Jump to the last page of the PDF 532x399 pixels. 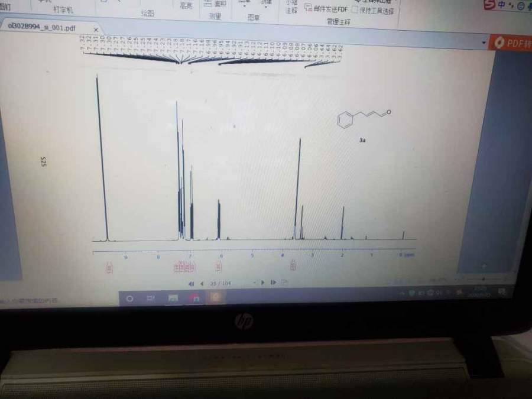[x=273, y=283]
